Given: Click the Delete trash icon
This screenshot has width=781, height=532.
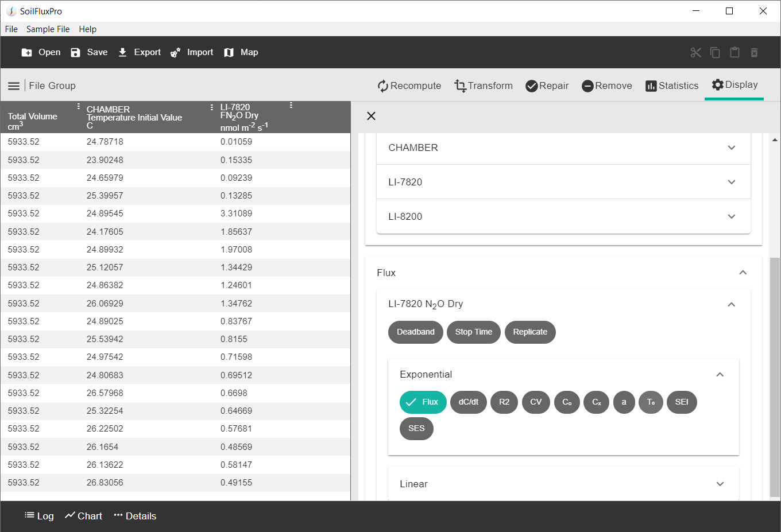Looking at the screenshot, I should [754, 52].
